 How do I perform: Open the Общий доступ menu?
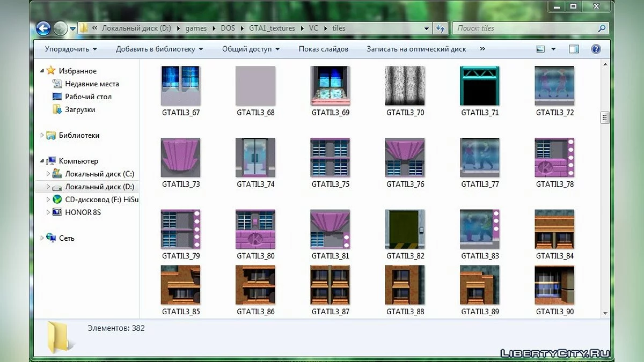tap(251, 49)
